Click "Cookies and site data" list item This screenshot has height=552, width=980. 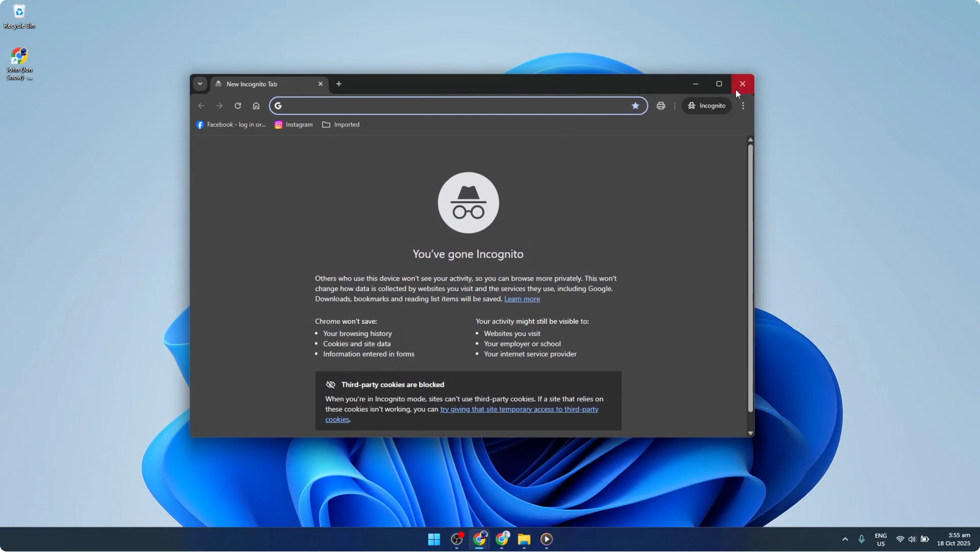(357, 344)
